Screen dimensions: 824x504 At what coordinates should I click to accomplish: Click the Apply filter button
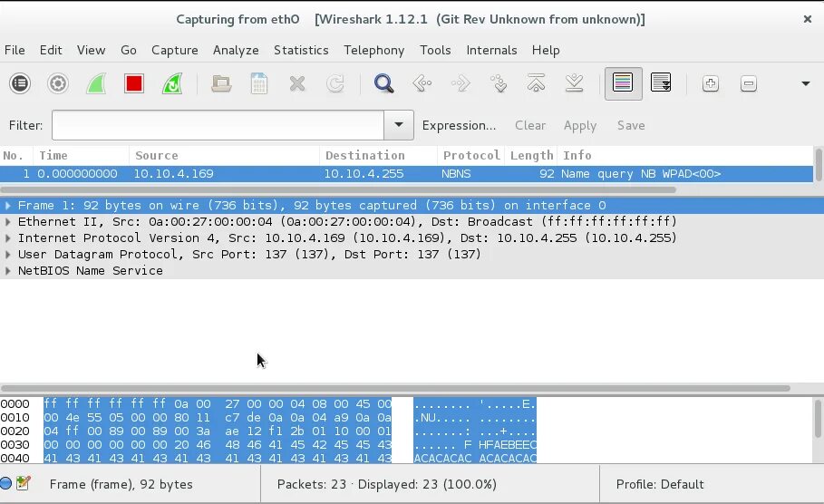580,126
